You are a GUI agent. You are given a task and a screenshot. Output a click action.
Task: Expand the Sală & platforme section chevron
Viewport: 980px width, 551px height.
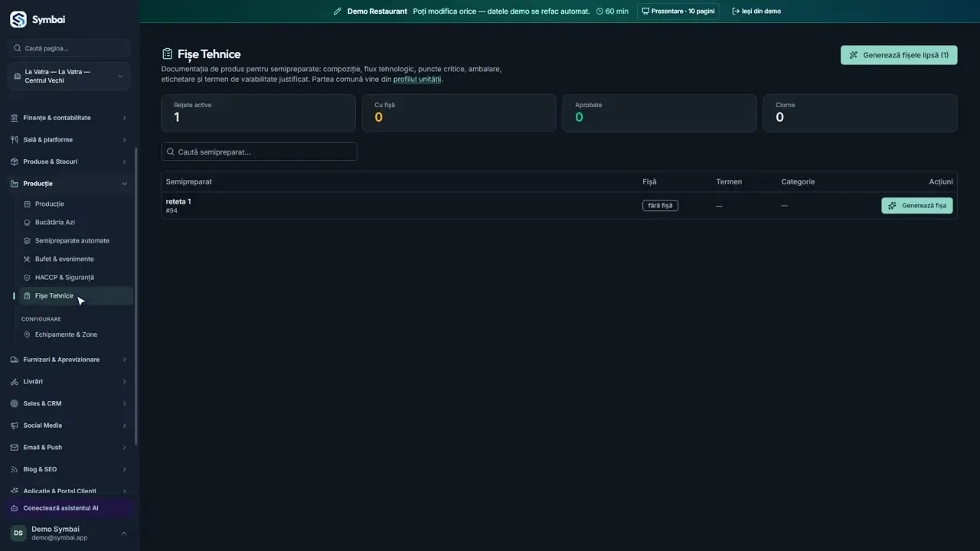click(x=124, y=140)
